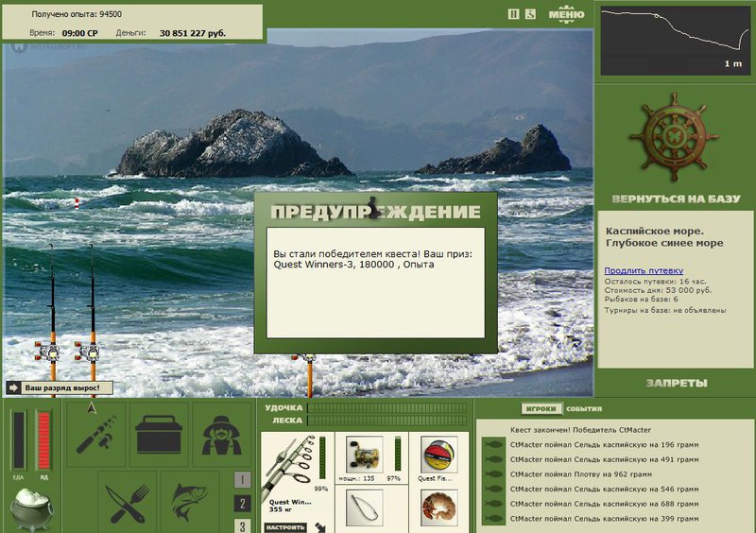Click the first fishing rod on shore
The image size is (756, 533).
[x=52, y=318]
